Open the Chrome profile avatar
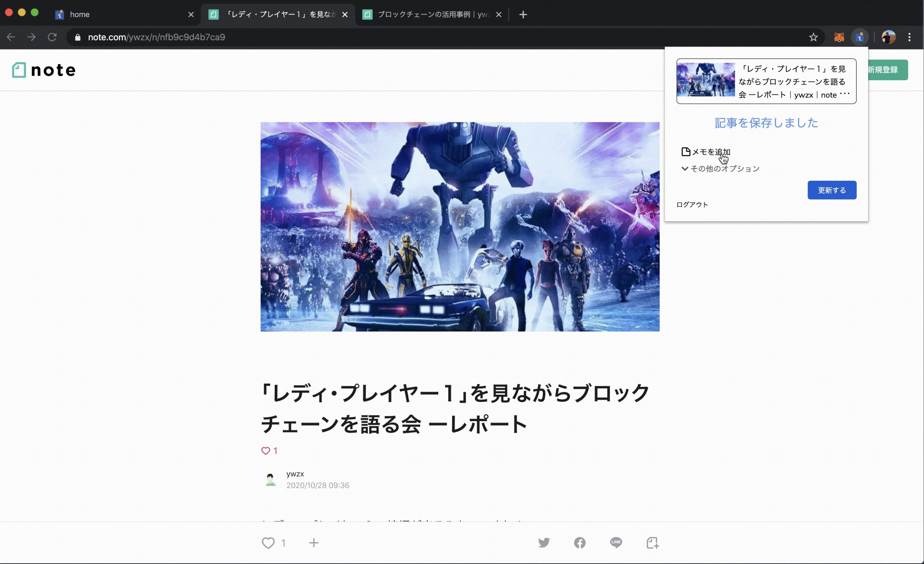 point(889,37)
